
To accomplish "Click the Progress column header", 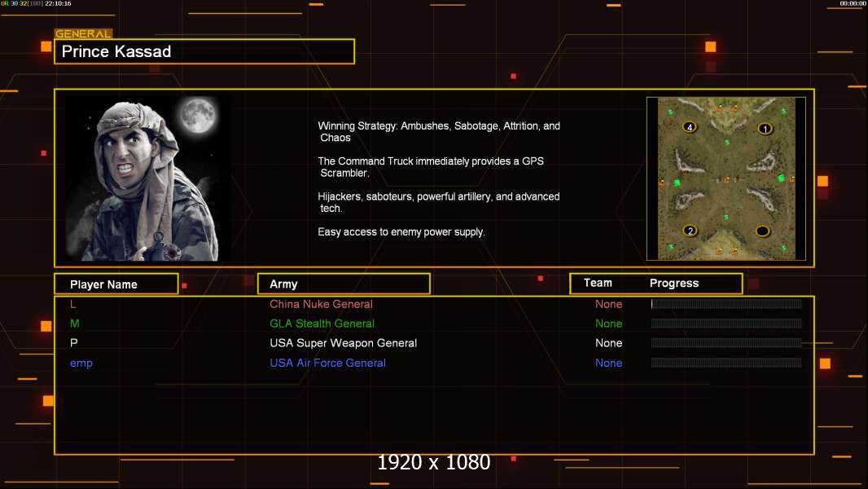I will click(673, 283).
